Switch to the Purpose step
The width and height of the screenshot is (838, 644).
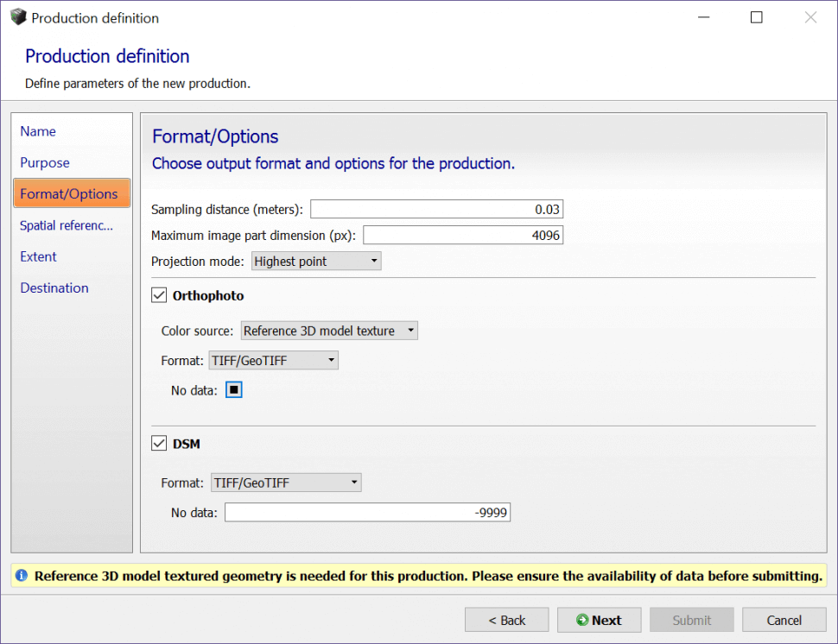[45, 162]
